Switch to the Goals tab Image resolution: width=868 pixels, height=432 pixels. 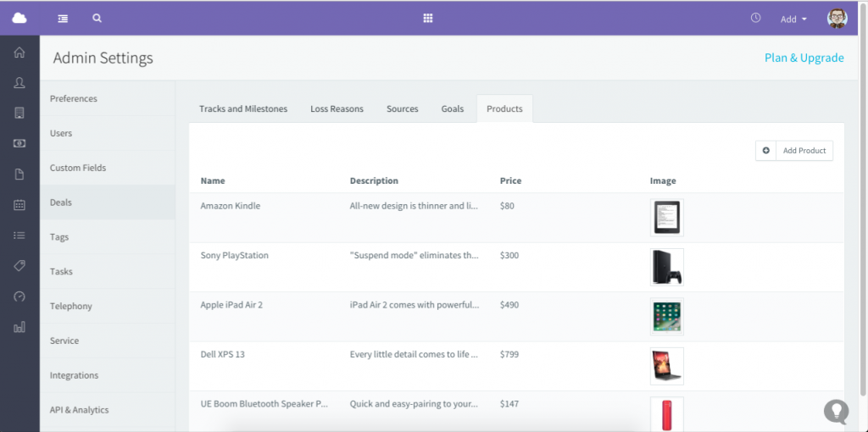[453, 109]
